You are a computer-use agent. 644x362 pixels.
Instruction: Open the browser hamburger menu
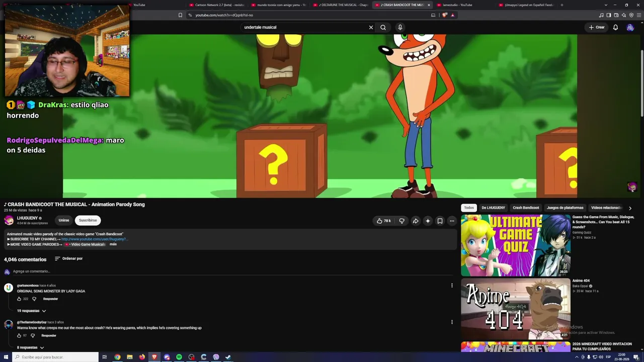tap(638, 15)
